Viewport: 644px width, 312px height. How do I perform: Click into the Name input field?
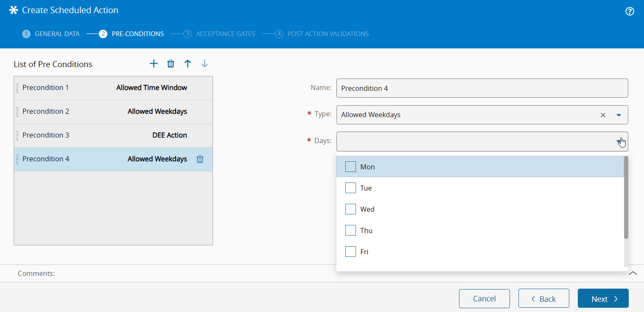point(482,88)
